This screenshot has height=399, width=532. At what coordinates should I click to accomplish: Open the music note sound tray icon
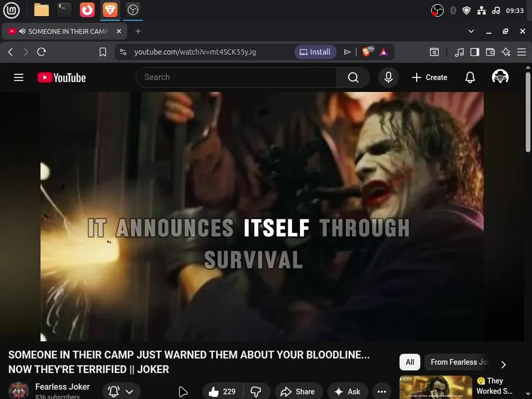point(495,11)
